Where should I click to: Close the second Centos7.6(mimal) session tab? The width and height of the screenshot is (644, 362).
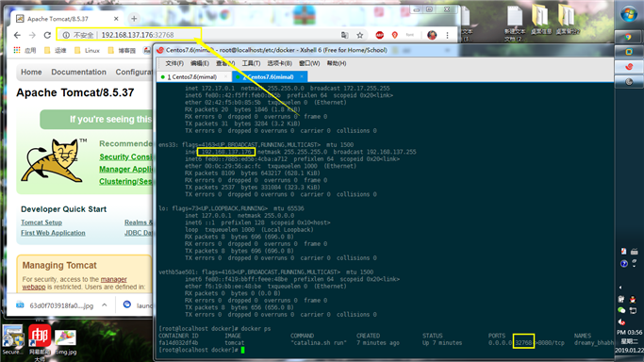tap(302, 76)
